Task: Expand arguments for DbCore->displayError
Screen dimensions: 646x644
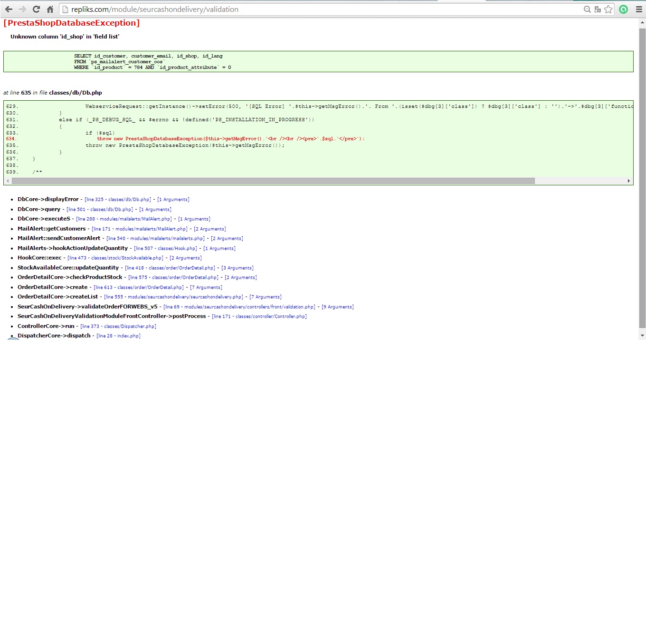Action: [173, 200]
